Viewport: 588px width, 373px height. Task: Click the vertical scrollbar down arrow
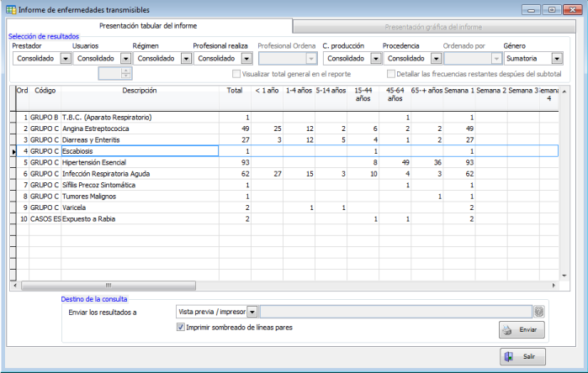(564, 276)
